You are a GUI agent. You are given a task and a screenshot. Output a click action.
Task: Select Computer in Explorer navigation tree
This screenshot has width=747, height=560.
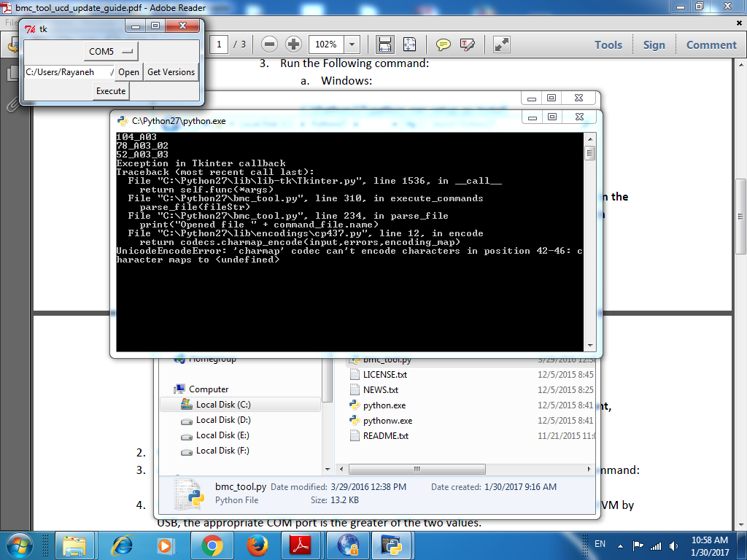coord(209,389)
